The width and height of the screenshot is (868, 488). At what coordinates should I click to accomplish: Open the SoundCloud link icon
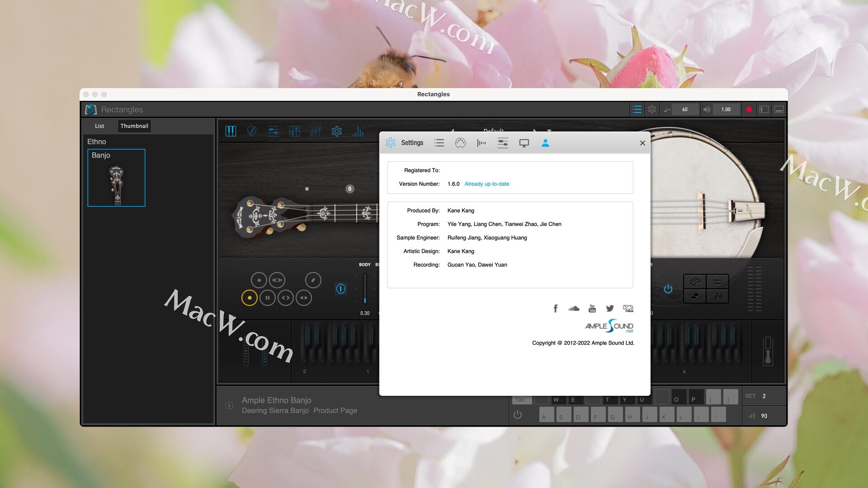(x=574, y=308)
